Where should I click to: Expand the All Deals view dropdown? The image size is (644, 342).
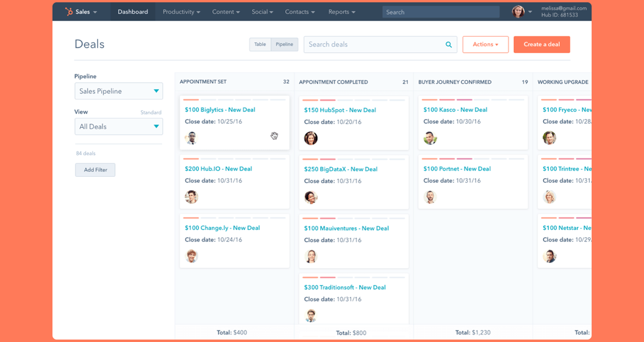pyautogui.click(x=119, y=126)
